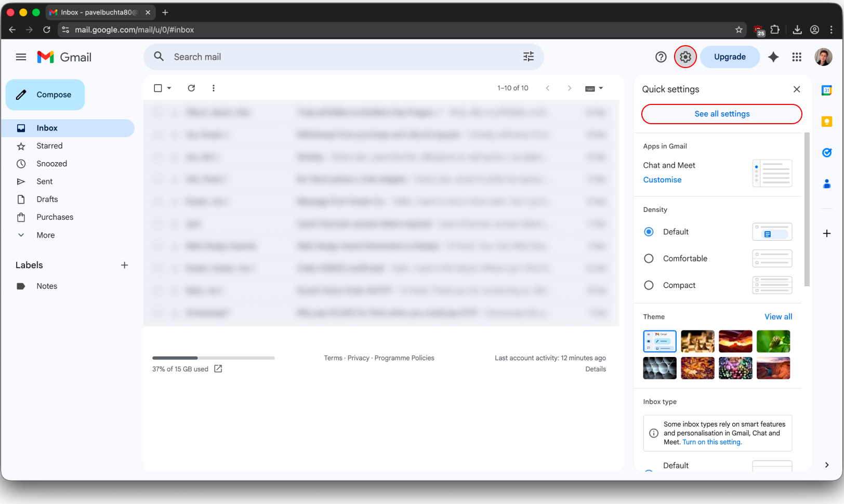The image size is (844, 504).
Task: Refresh the inbox with the reload icon
Action: pyautogui.click(x=191, y=88)
